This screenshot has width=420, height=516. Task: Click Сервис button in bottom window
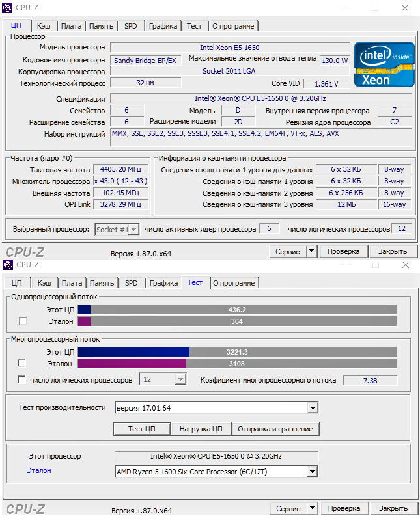288,508
